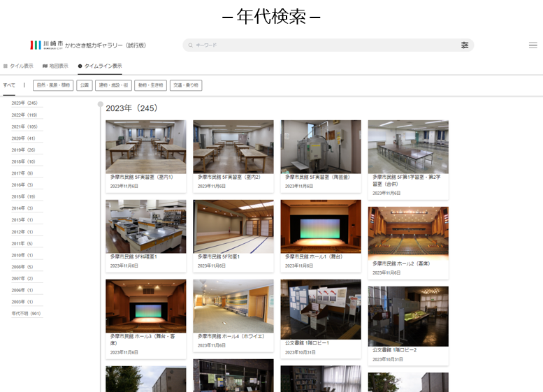Jump to 2014年 (3)
The width and height of the screenshot is (543, 392).
22,208
